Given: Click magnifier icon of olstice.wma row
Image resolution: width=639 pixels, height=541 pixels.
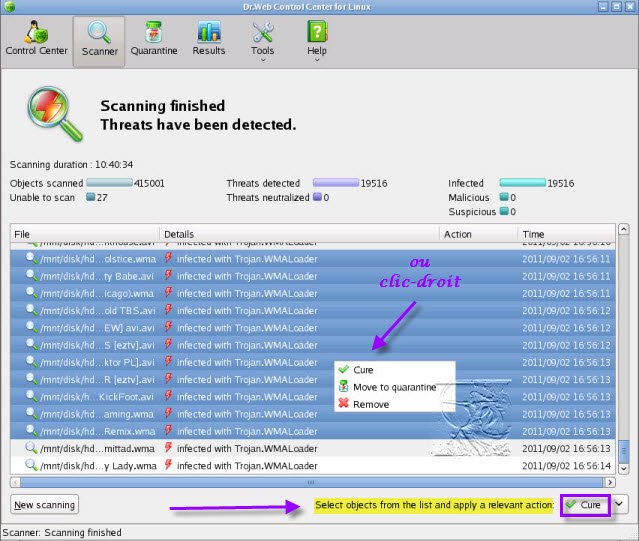Looking at the screenshot, I should [x=31, y=258].
